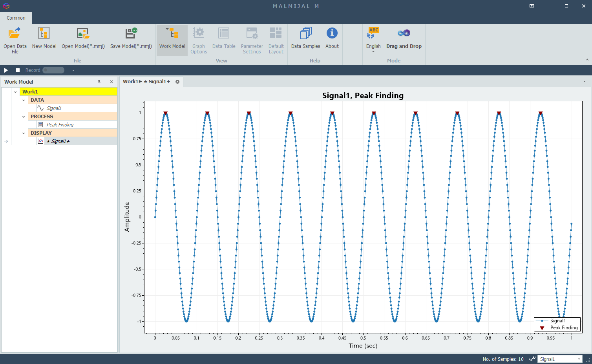Image resolution: width=592 pixels, height=364 pixels.
Task: Click the ribbon display options button in title bar
Action: [532, 6]
